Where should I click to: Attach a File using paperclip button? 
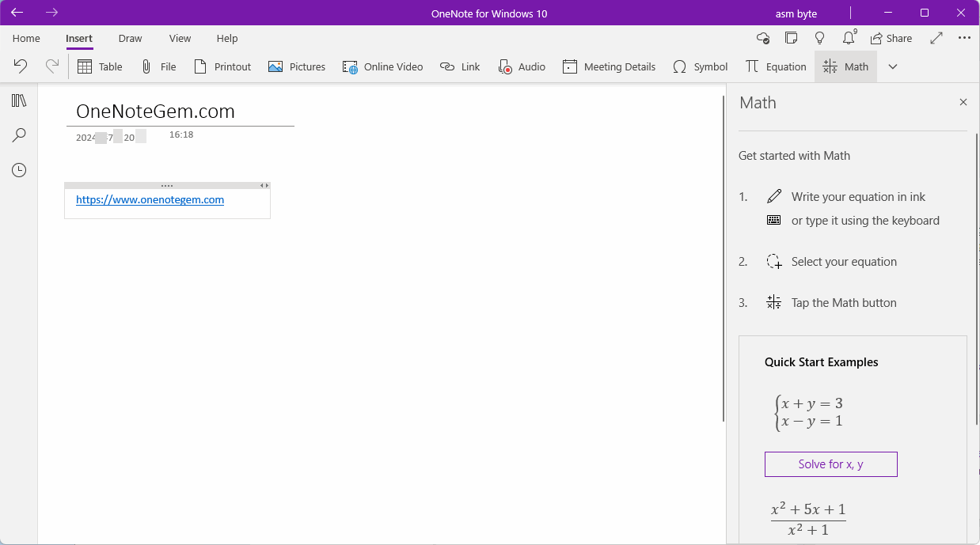pyautogui.click(x=158, y=66)
